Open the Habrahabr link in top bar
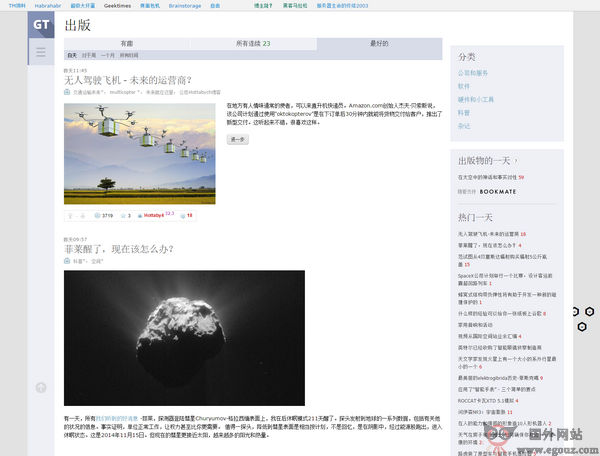 pos(48,6)
